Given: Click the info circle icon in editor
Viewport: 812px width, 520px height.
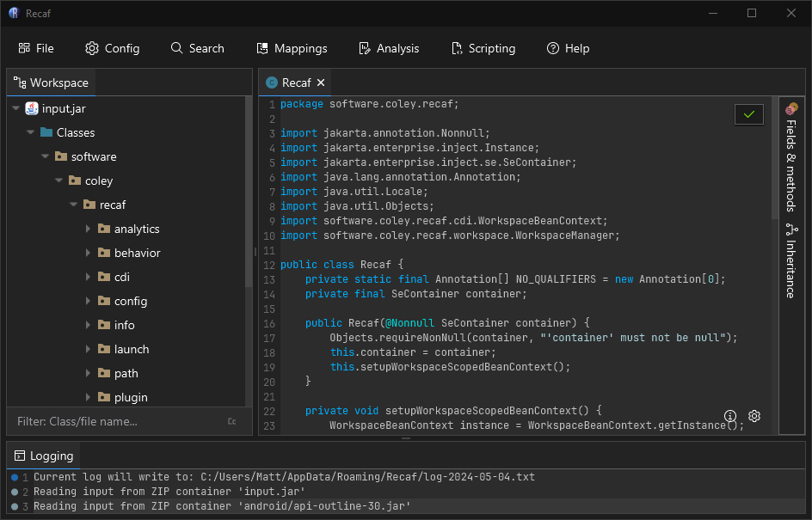Looking at the screenshot, I should pyautogui.click(x=730, y=417).
